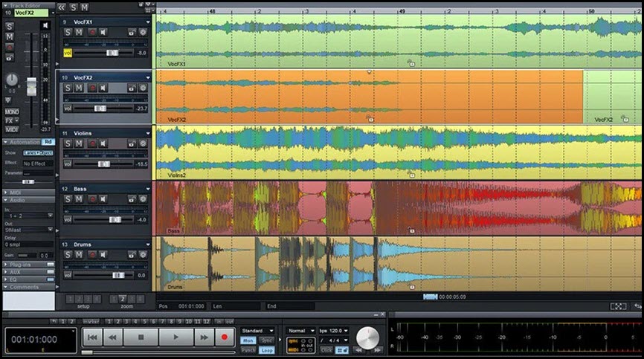Freeze the VocFX1 track with snowflake icon

coord(143,33)
